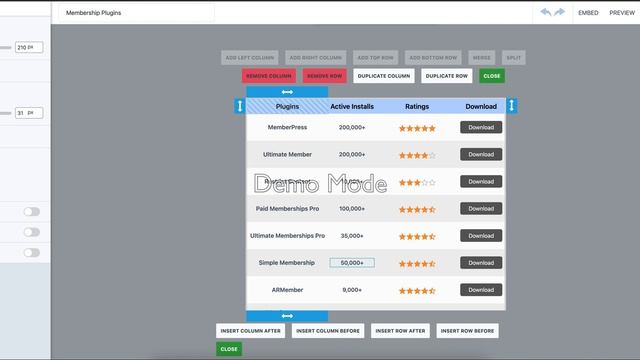The width and height of the screenshot is (640, 360).
Task: Click the Split button
Action: coord(513,58)
